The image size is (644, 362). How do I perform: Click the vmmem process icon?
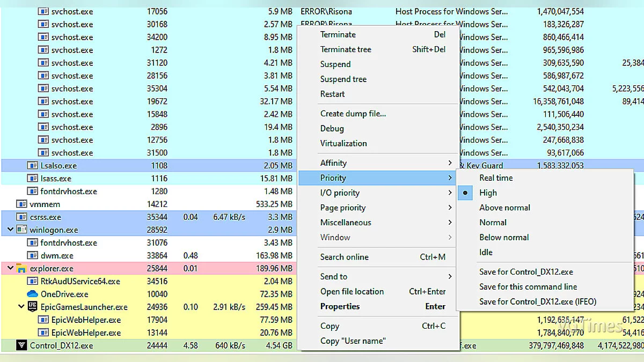21,204
